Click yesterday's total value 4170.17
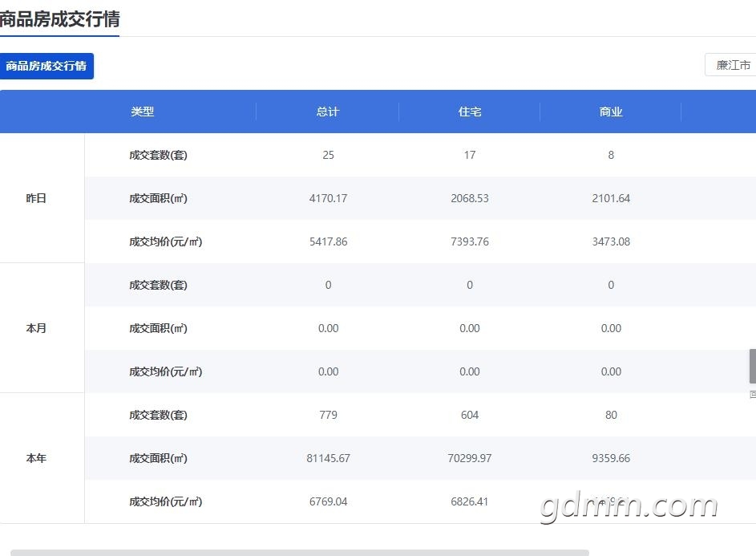 328,198
